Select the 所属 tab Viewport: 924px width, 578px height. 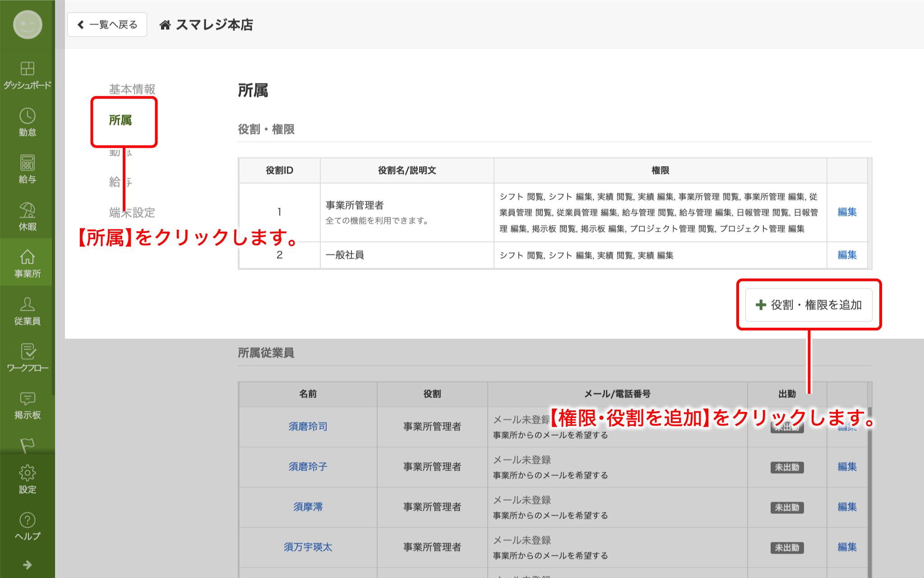pos(120,120)
